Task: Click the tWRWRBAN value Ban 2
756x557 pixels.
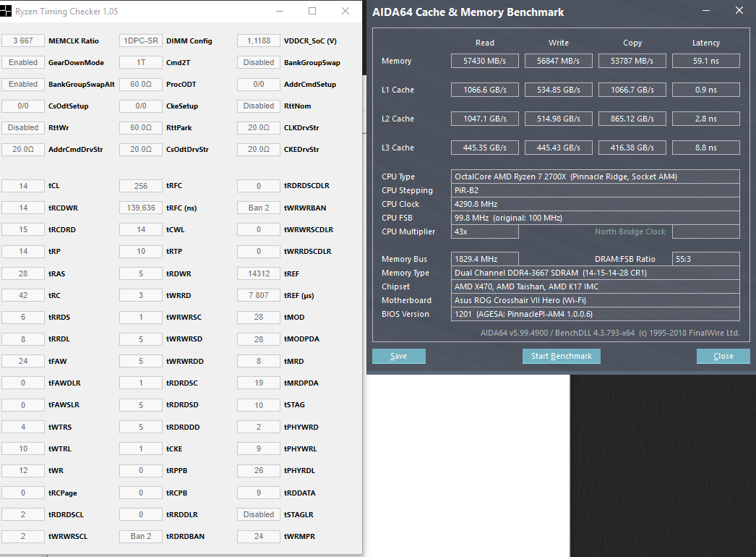Action: pos(259,208)
